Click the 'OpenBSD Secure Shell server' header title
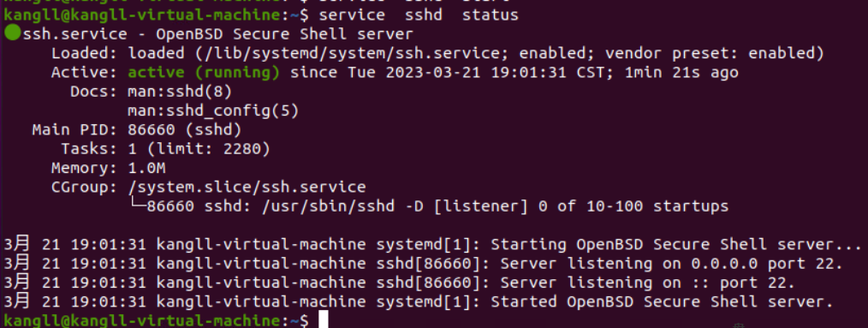This screenshot has width=868, height=328. pos(284,34)
